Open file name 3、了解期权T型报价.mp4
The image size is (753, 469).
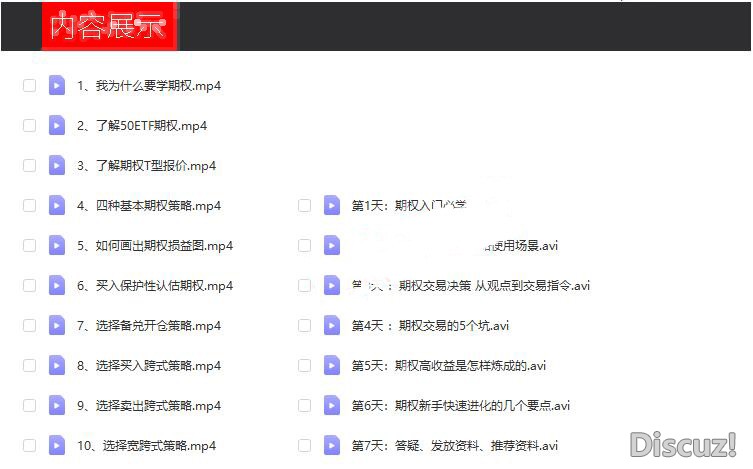coord(146,166)
